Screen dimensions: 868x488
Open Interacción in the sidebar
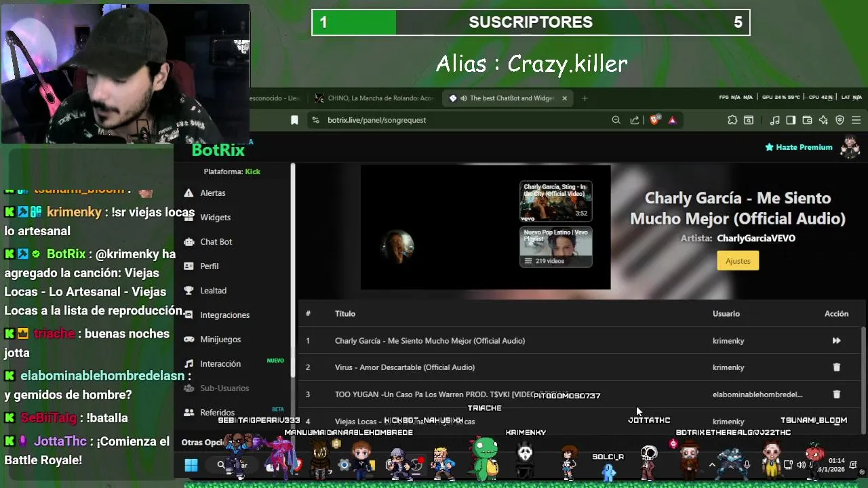pyautogui.click(x=220, y=364)
